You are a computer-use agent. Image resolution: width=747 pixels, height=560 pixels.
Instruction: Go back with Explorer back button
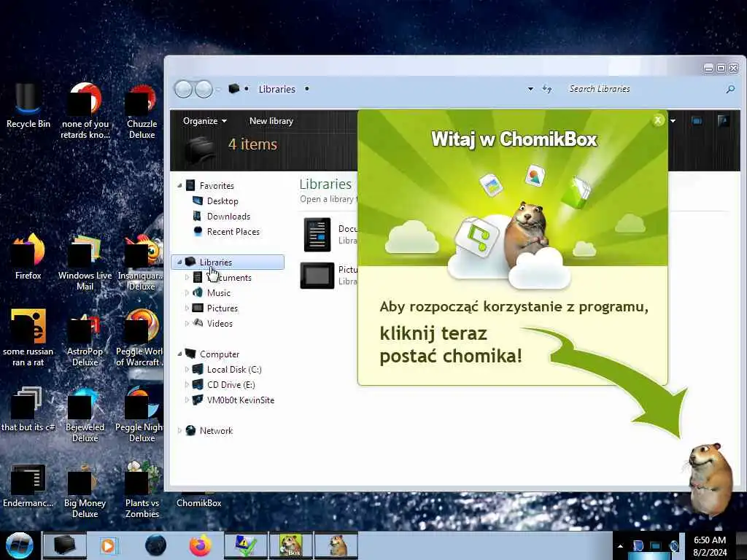point(183,89)
